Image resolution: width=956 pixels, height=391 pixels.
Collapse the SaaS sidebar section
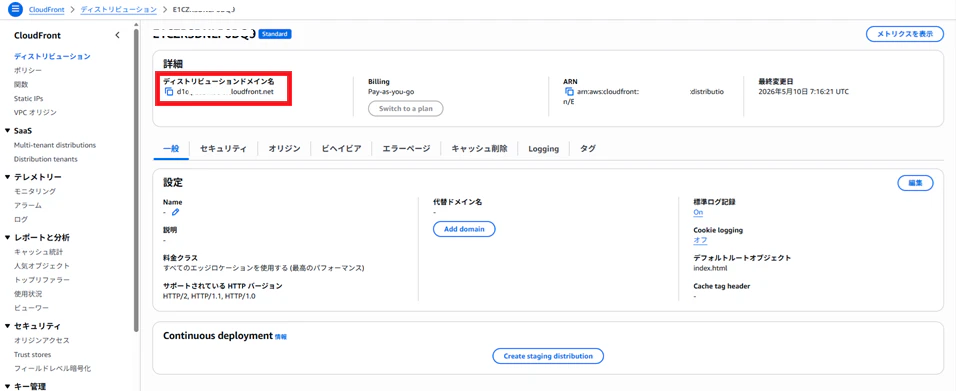[x=7, y=131]
